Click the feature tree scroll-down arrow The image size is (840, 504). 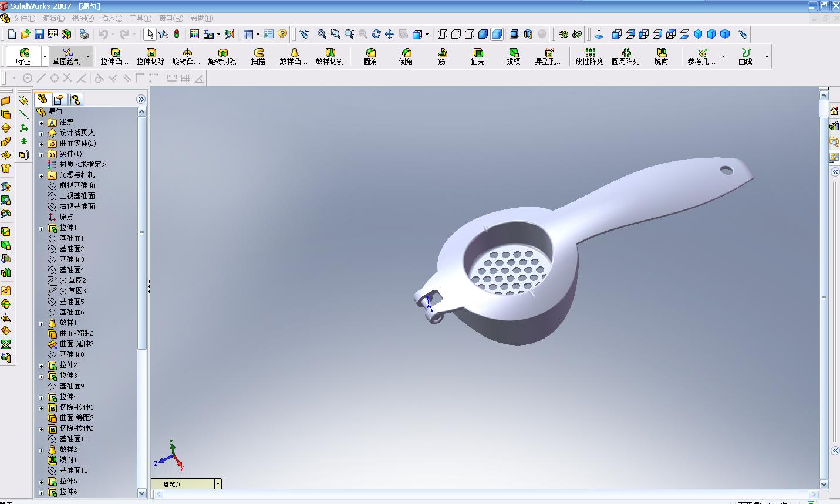141,493
